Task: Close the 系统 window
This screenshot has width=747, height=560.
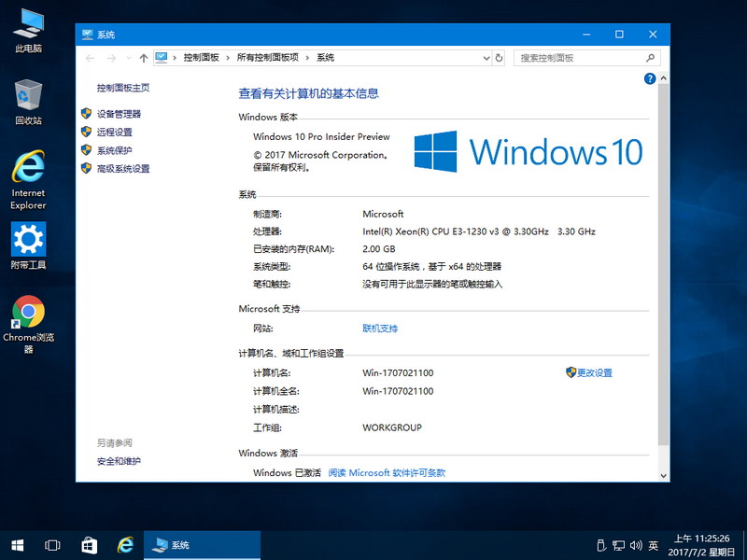Action: point(653,35)
